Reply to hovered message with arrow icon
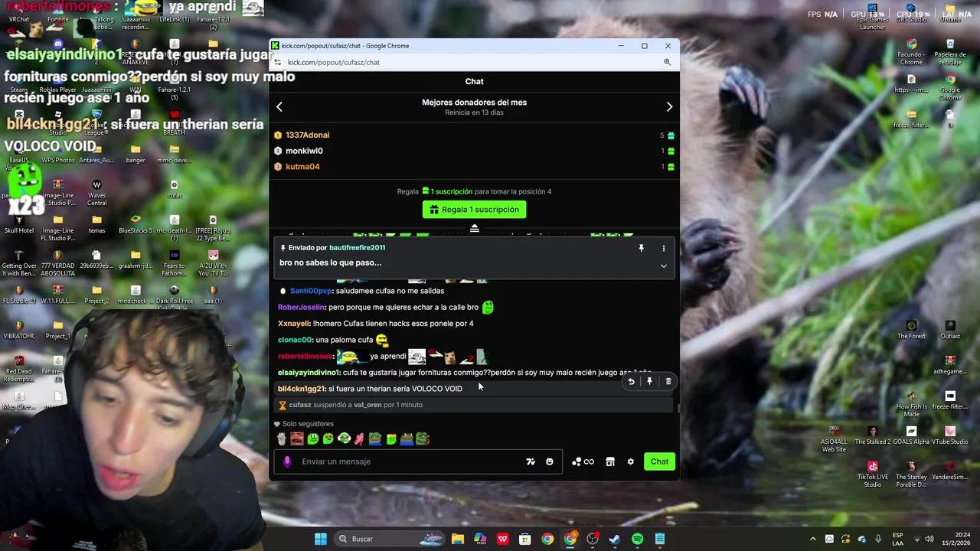This screenshot has width=980, height=551. point(631,381)
